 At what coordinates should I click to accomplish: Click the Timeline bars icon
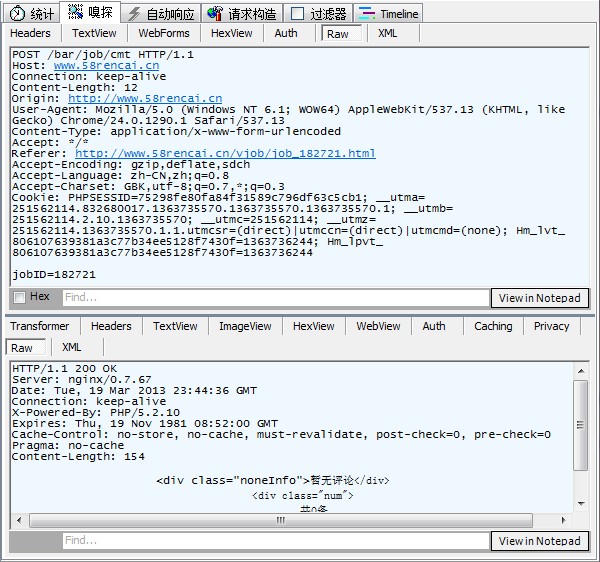pos(367,14)
